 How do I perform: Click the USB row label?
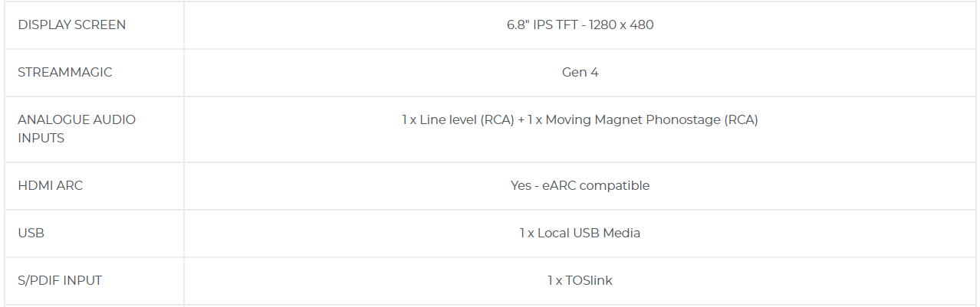(31, 233)
